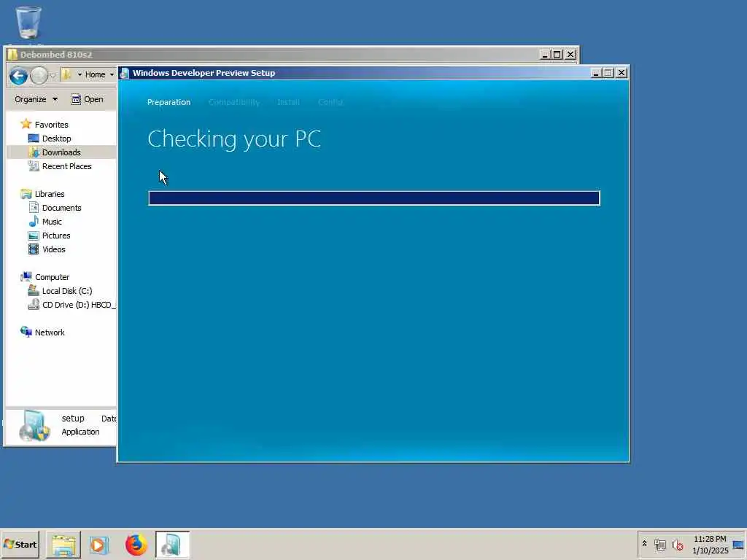Click the network status tray icon
Screen dimensions: 747x560
coord(659,545)
